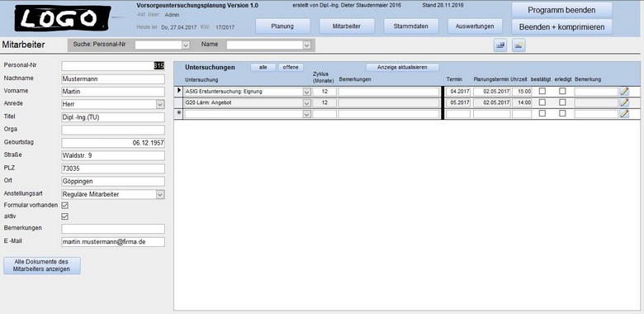Click pencil icon in the empty new row
Viewport: 644px width, 314px height.
click(624, 114)
